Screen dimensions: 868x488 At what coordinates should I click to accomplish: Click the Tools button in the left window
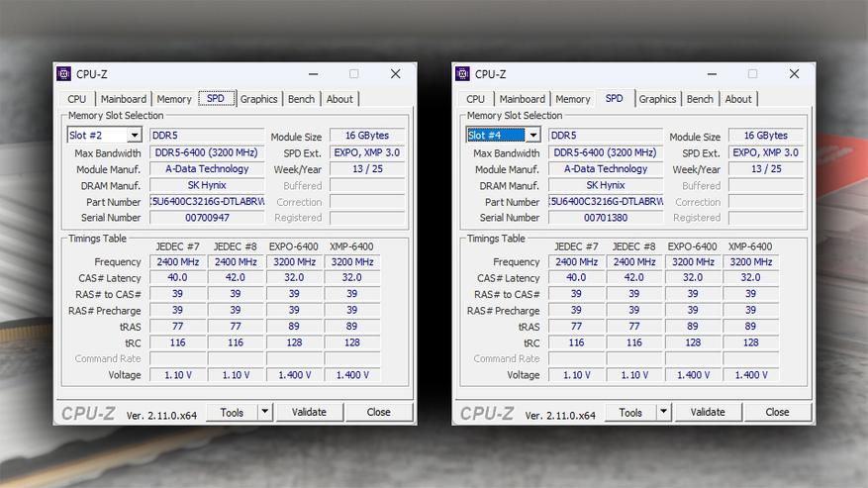tap(232, 412)
